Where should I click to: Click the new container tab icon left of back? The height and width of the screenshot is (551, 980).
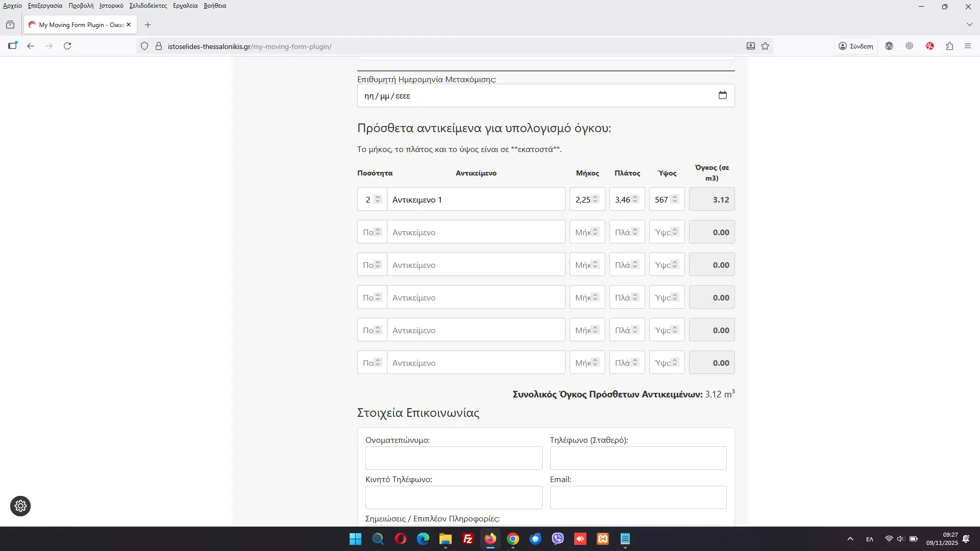(13, 46)
